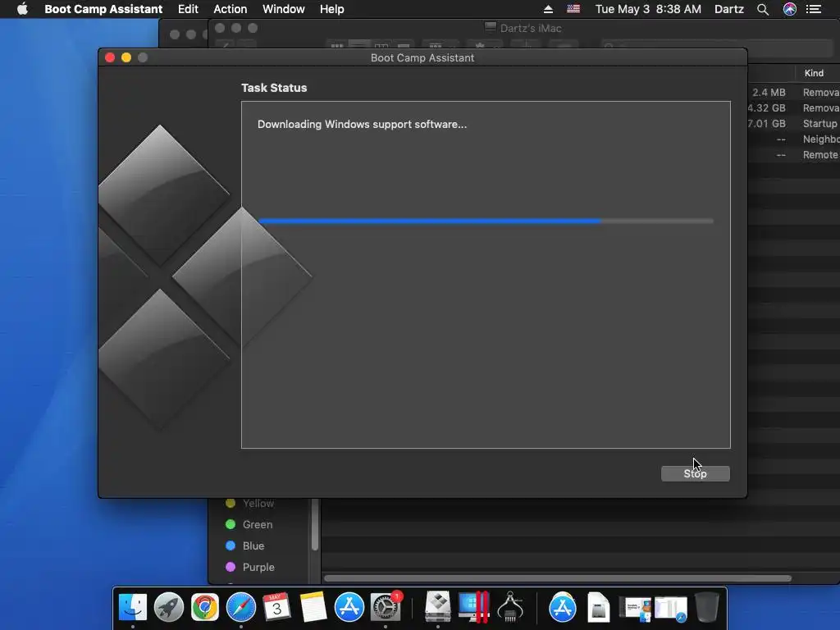Viewport: 840px width, 630px height.
Task: Open Spotlight search magnifier
Action: 763,9
